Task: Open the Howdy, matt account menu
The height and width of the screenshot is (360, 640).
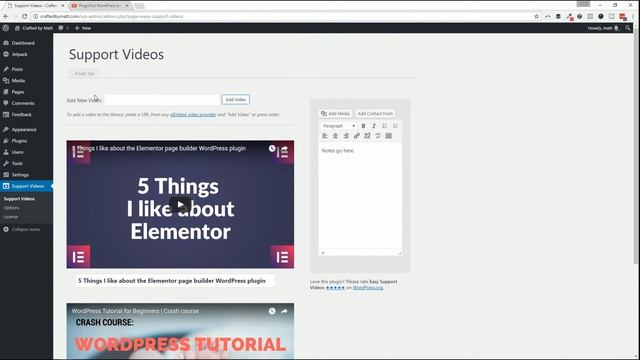Action: [604, 28]
